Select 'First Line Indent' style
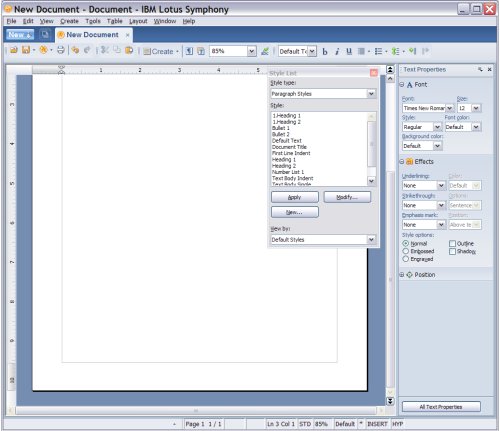Viewport: 500px width, 431px height. coord(291,153)
